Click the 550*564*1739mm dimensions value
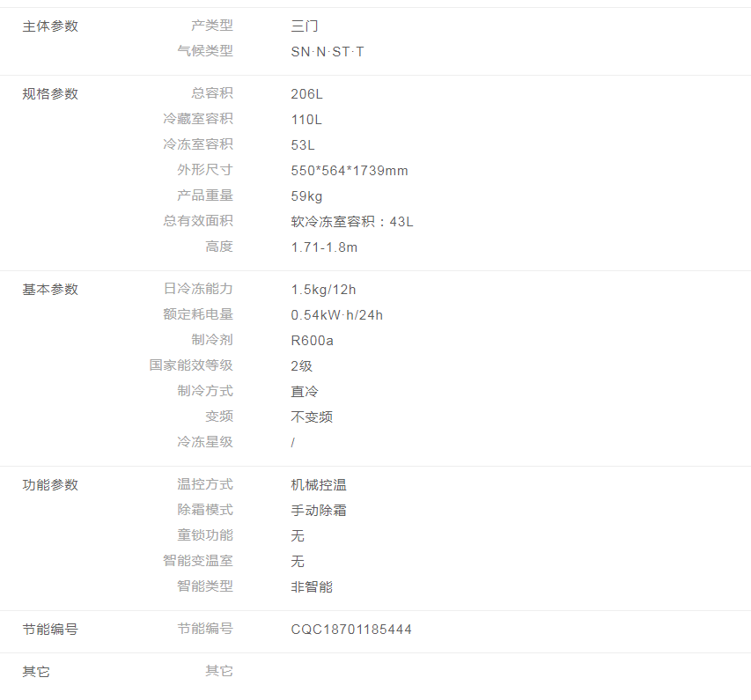Viewport: 751px width, 700px height. click(x=350, y=171)
